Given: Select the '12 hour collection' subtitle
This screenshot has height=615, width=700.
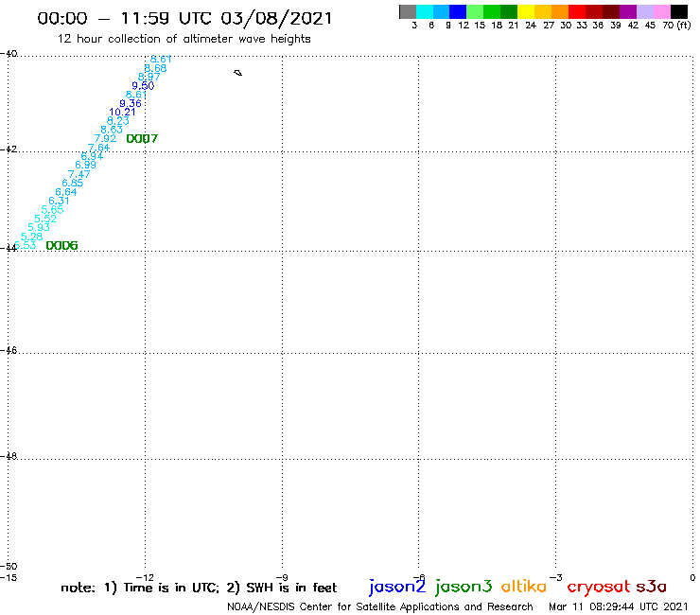Looking at the screenshot, I should click(x=184, y=39).
